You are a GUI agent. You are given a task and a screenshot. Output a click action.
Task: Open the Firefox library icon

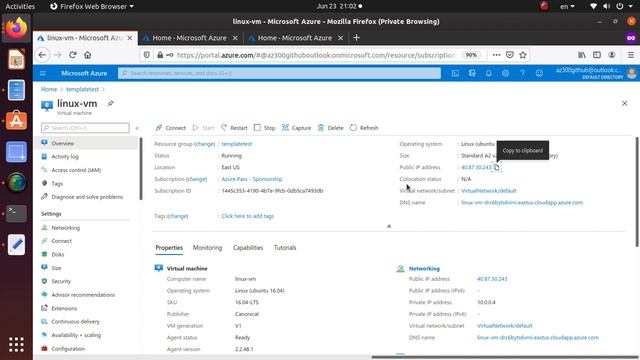[582, 55]
